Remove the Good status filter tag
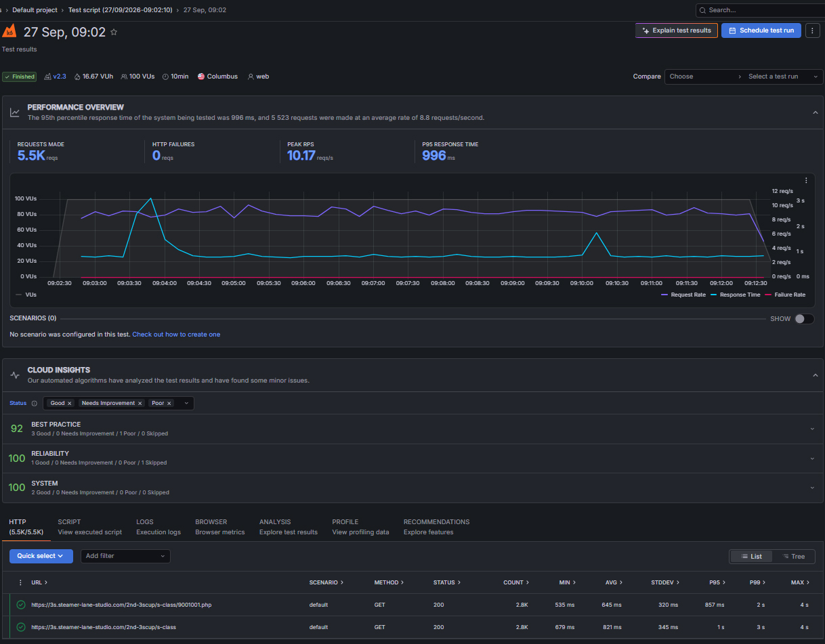The height and width of the screenshot is (644, 825). click(x=70, y=403)
